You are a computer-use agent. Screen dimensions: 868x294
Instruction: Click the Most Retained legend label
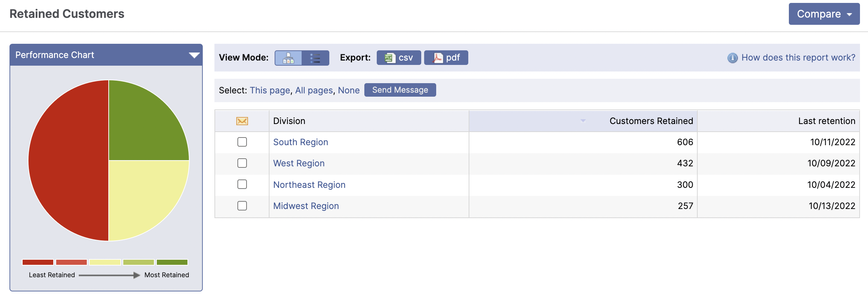167,275
